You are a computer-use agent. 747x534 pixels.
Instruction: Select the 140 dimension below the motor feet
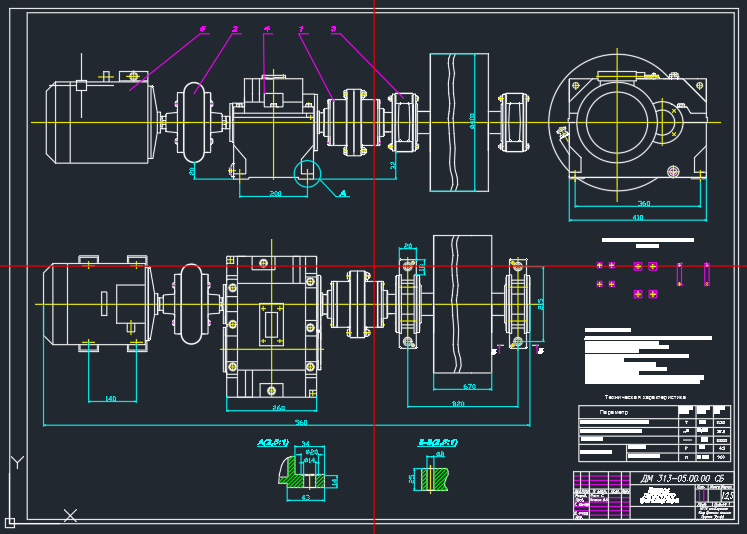pos(110,398)
